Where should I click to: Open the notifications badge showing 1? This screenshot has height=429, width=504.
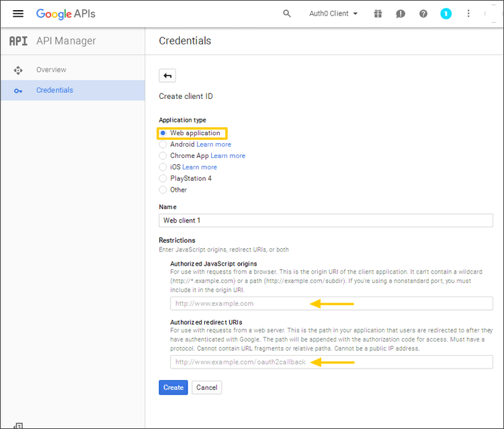[446, 13]
